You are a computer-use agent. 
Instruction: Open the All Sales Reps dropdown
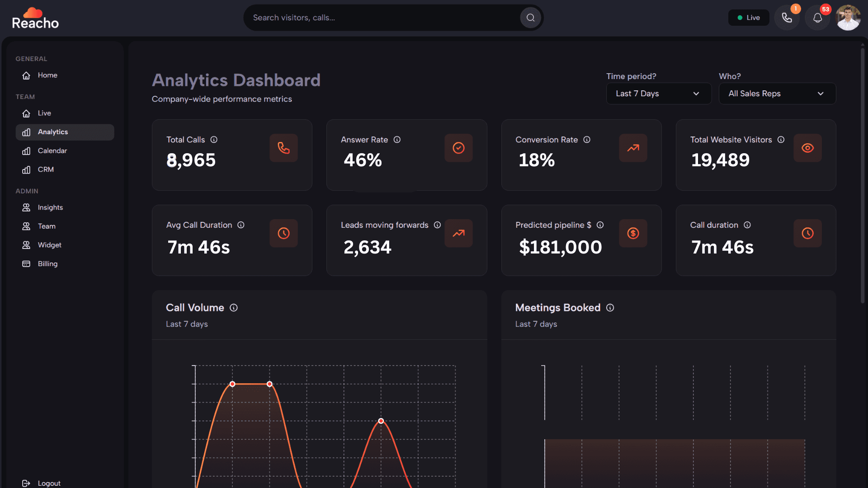(x=777, y=94)
